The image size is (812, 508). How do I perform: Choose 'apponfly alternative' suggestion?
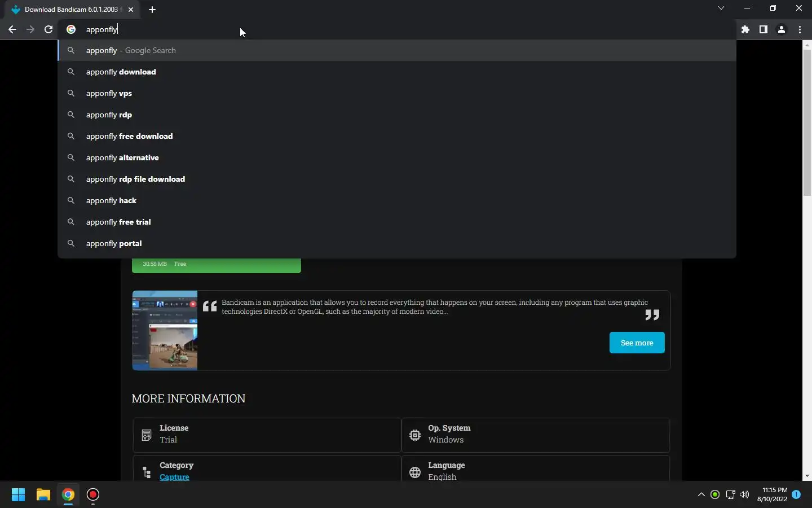(397, 157)
